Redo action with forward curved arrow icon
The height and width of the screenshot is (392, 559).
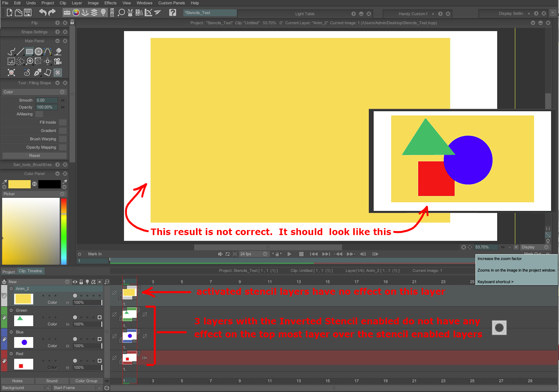tap(52, 13)
